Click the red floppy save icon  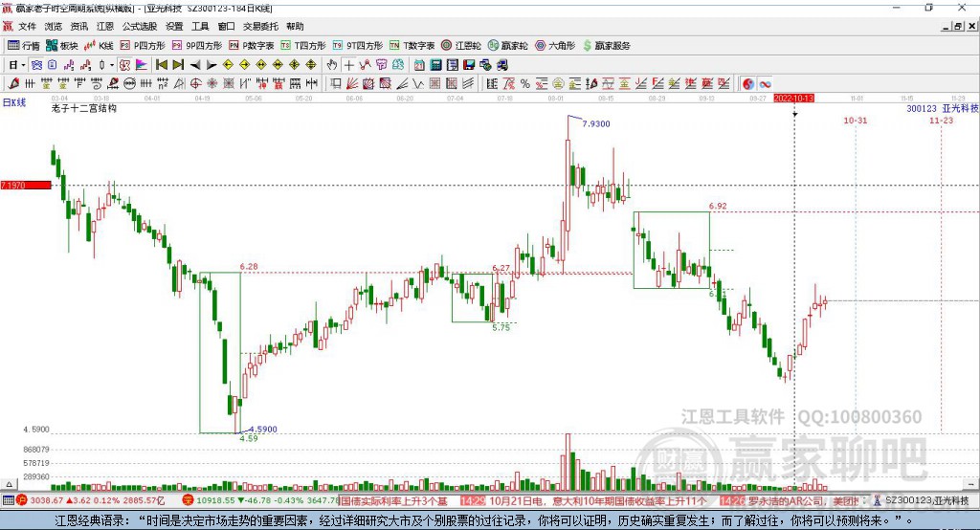[x=469, y=65]
